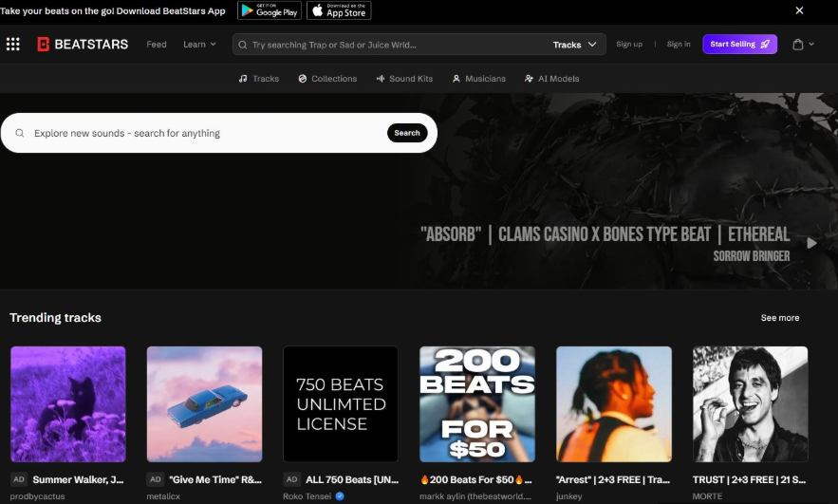Open the flying blue car track cover
Image resolution: width=838 pixels, height=504 pixels.
tap(205, 404)
